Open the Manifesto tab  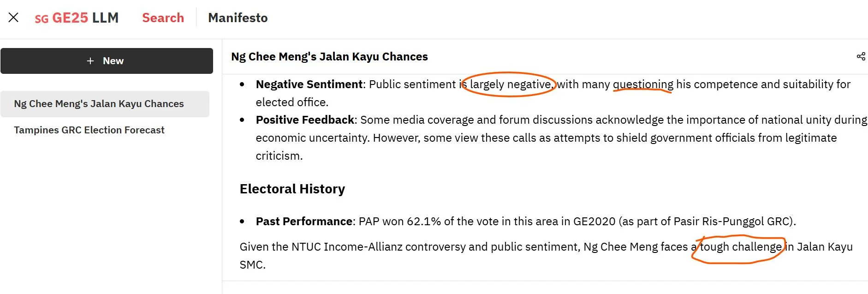coord(238,18)
